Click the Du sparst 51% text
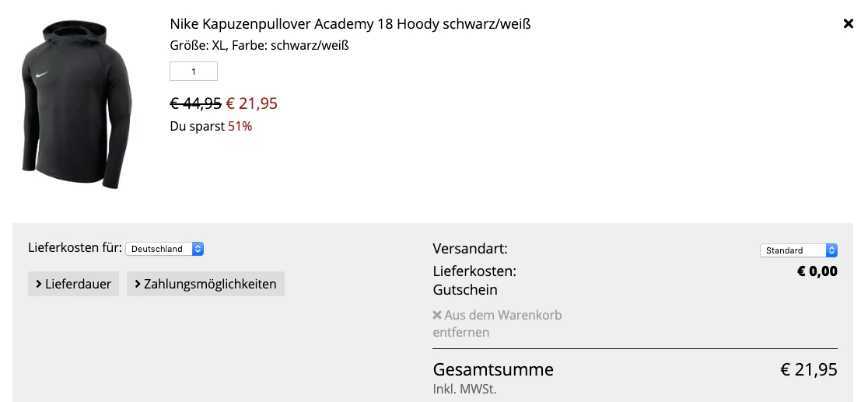 click(x=211, y=126)
